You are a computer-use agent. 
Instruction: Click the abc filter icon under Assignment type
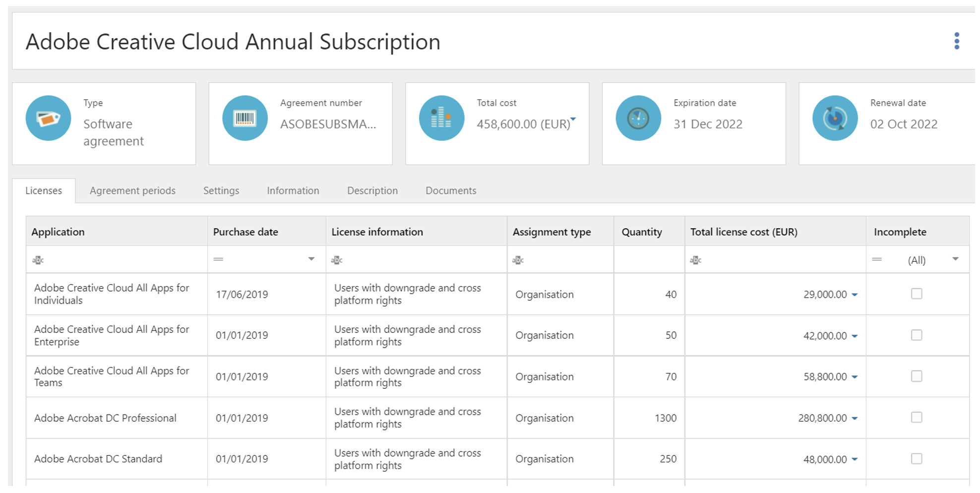pos(518,260)
